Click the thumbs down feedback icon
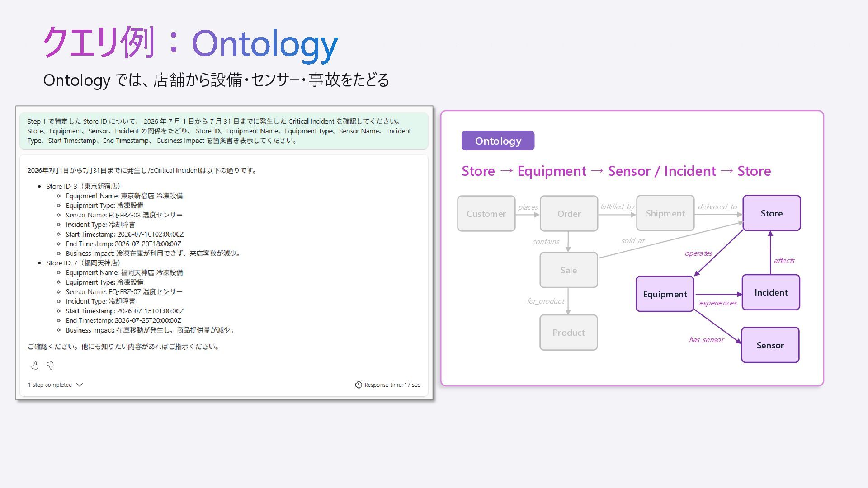Image resolution: width=868 pixels, height=488 pixels. click(x=50, y=365)
